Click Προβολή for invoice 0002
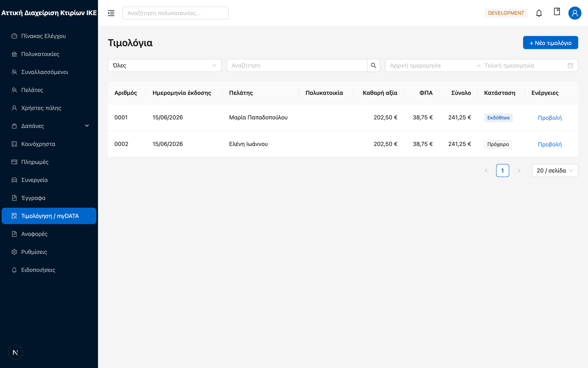The width and height of the screenshot is (588, 368). coord(550,144)
